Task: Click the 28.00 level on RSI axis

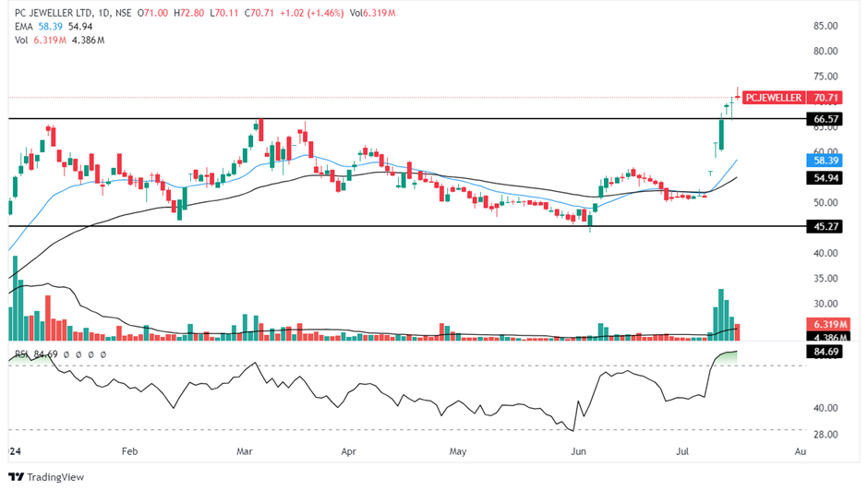Action: [826, 434]
